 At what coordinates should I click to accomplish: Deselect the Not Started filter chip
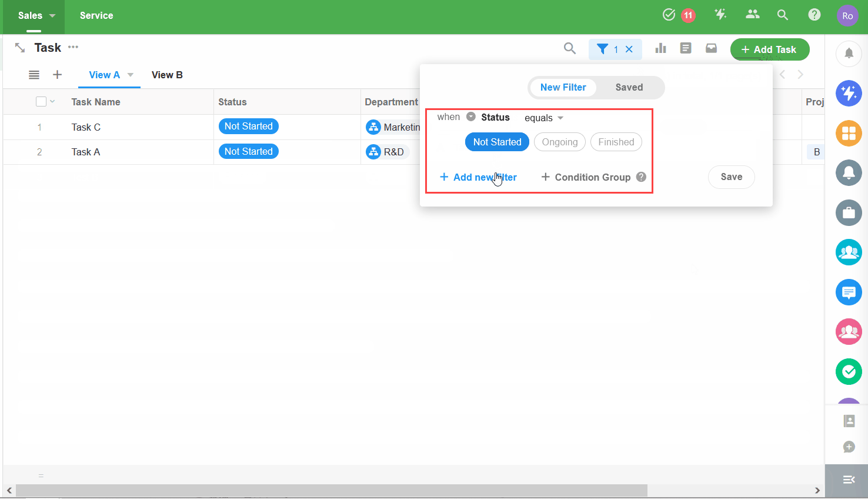click(497, 142)
